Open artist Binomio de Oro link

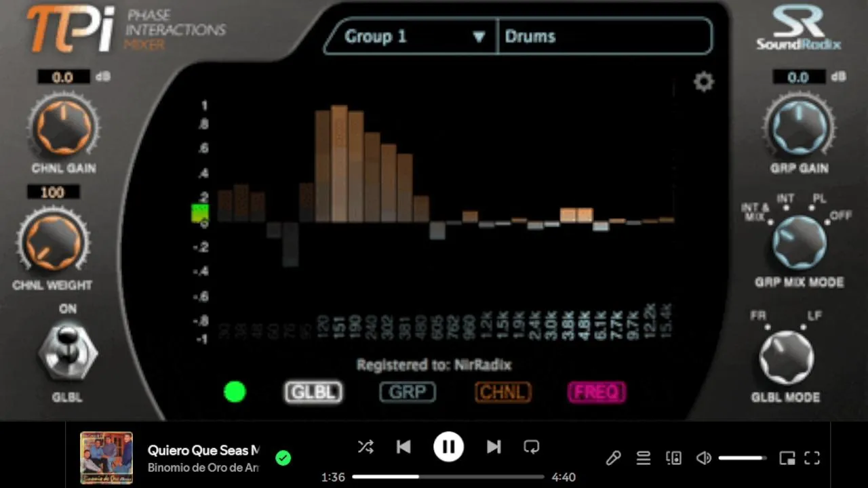203,468
